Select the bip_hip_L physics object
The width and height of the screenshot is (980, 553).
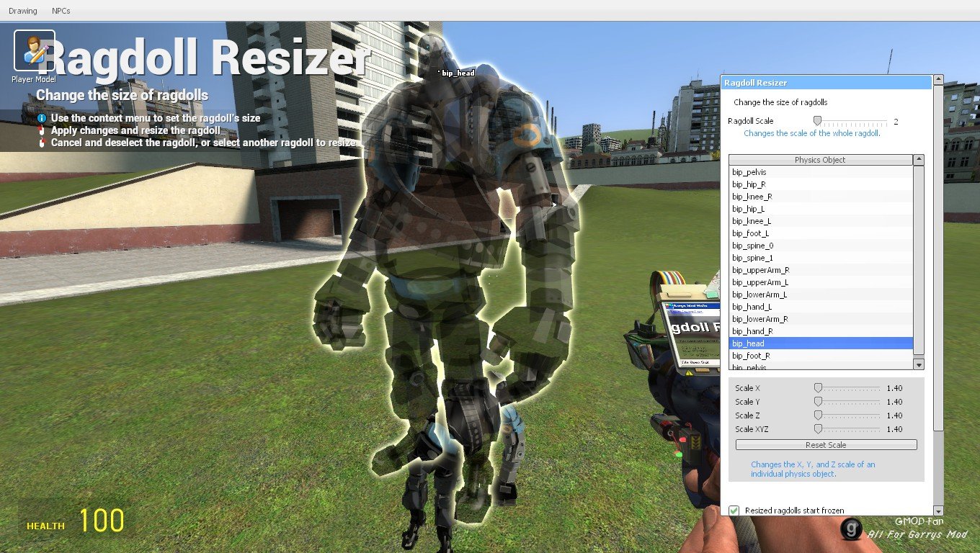pos(821,209)
